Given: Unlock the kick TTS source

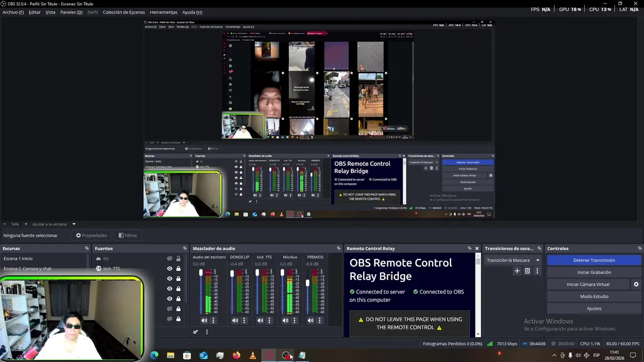Looking at the screenshot, I should point(178,268).
